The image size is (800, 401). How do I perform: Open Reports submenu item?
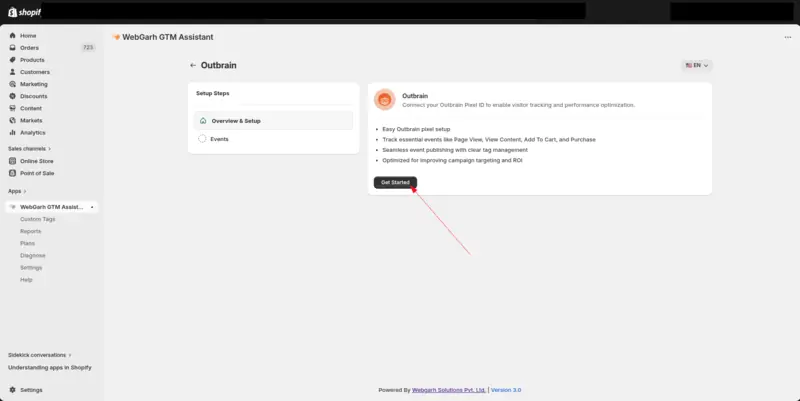[31, 232]
